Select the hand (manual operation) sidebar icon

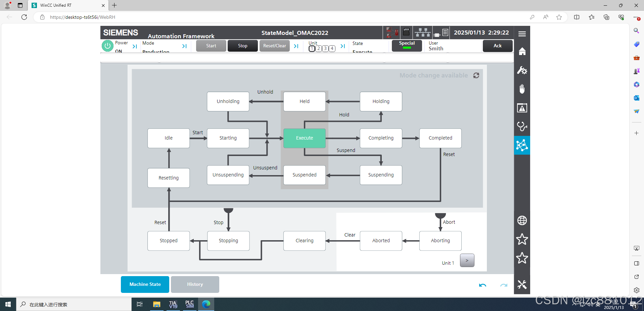click(x=522, y=89)
